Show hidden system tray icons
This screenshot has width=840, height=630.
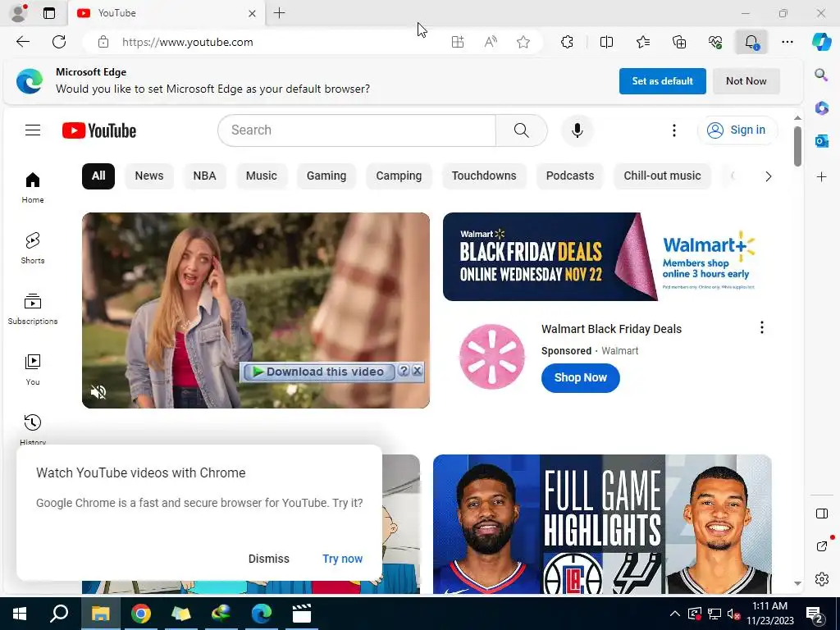(x=674, y=614)
